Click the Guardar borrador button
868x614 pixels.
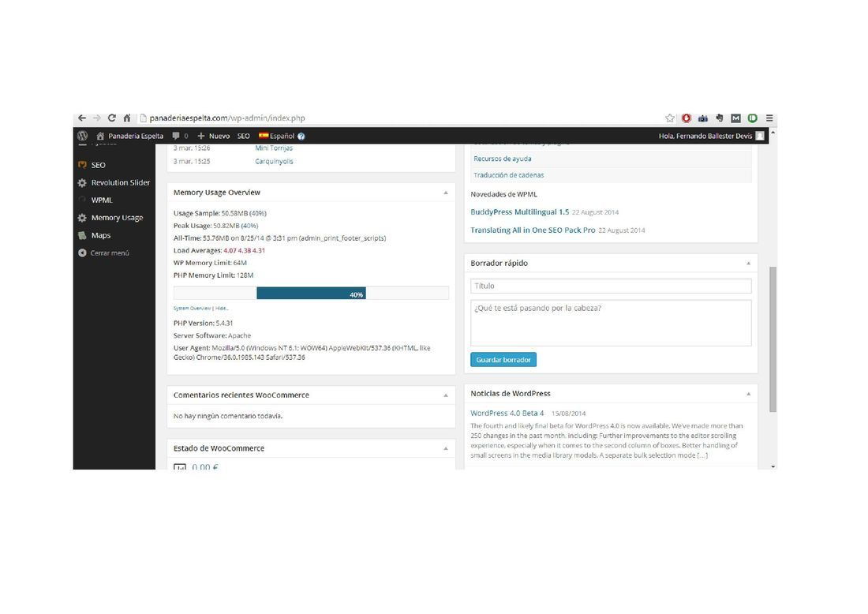point(503,360)
